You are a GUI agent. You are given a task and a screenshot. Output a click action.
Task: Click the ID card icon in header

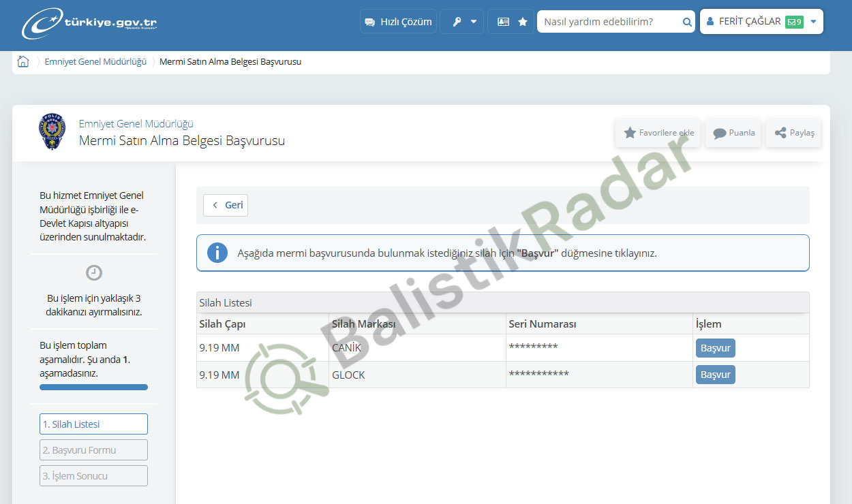[503, 22]
